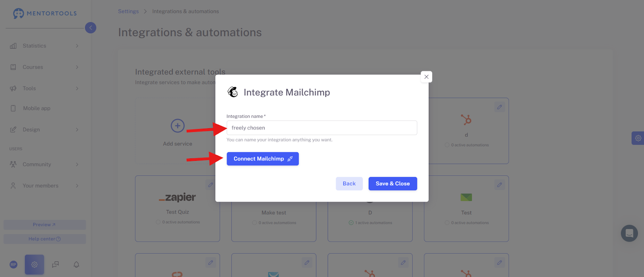Open notifications bell icon
This screenshot has height=277, width=644.
(x=76, y=265)
